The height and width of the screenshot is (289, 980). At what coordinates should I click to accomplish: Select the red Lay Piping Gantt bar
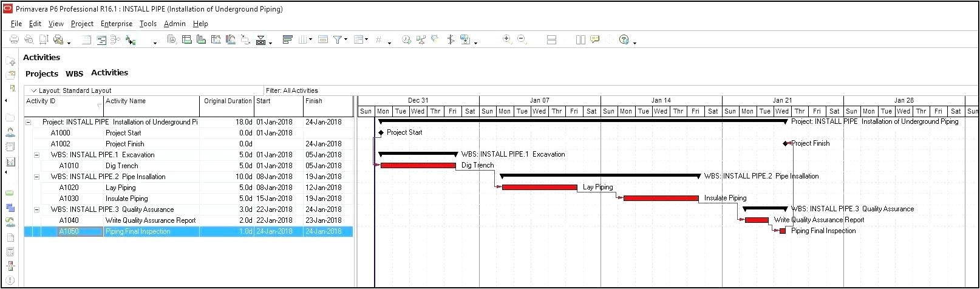(539, 188)
